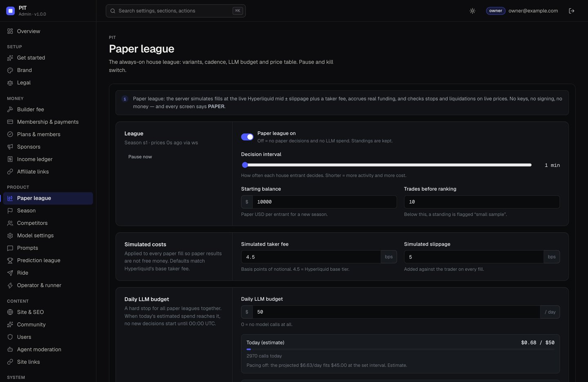The image size is (588, 382).
Task: Navigate to Prompts page
Action: click(x=48, y=248)
